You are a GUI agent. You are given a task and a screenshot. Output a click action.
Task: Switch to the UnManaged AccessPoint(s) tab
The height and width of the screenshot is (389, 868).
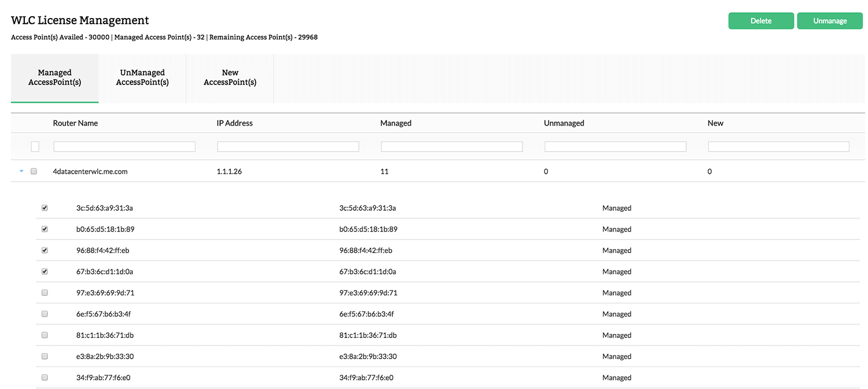(142, 77)
